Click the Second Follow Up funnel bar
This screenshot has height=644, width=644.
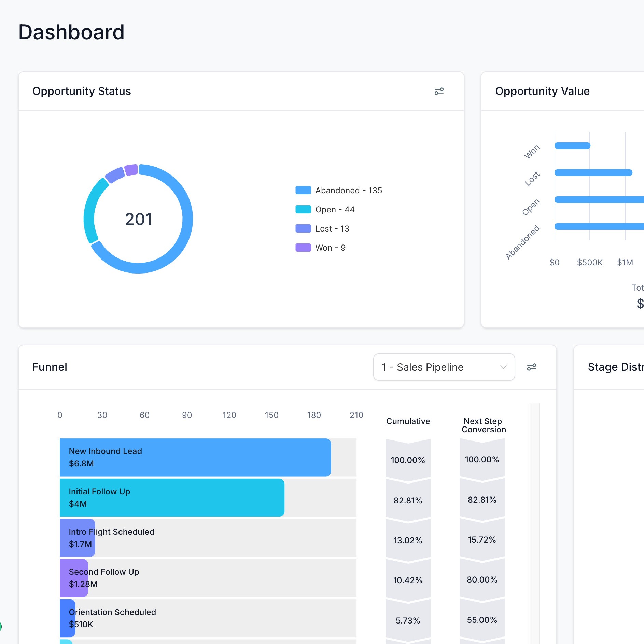point(73,578)
